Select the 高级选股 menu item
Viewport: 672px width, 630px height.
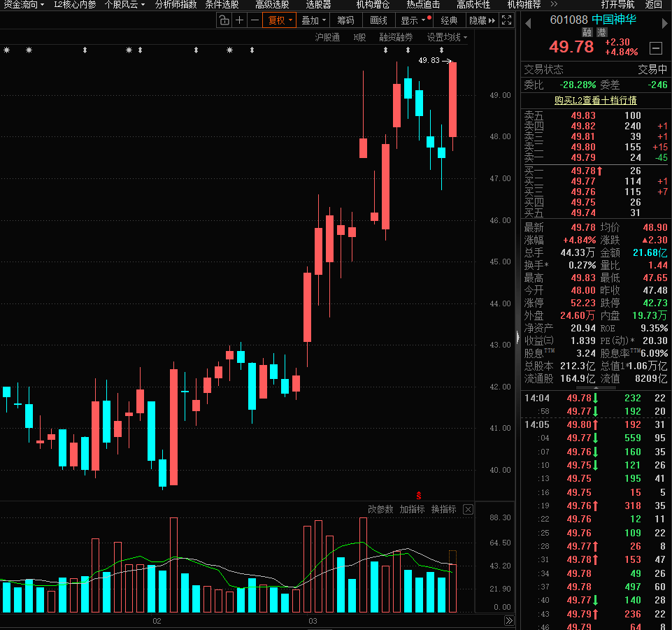tap(272, 4)
